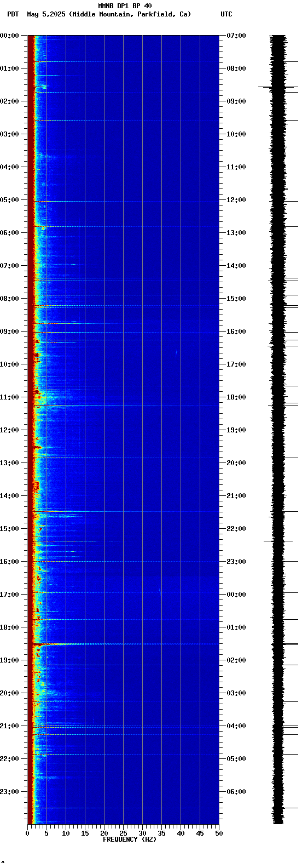Click the UTC time label 17:00
This screenshot has height=868, width=302.
pos(236,364)
